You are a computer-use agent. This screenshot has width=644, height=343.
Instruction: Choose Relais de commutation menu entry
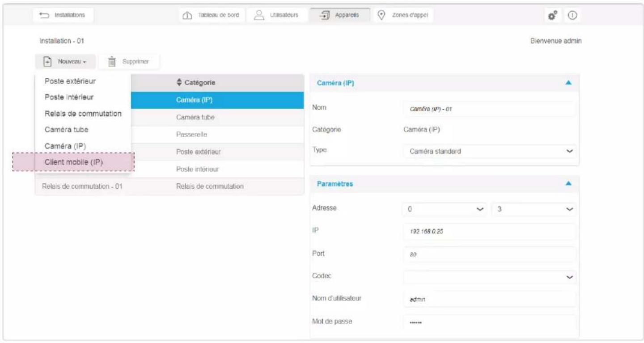(x=83, y=114)
